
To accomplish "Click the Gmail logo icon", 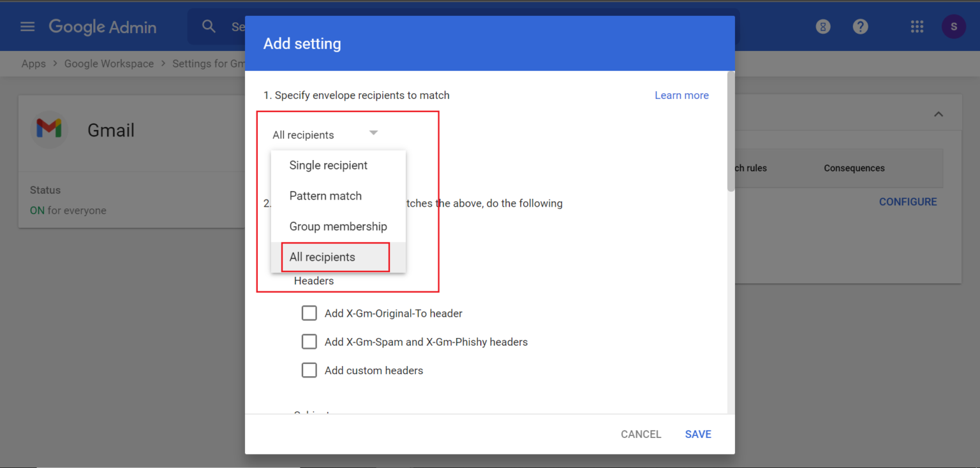I will (x=49, y=129).
